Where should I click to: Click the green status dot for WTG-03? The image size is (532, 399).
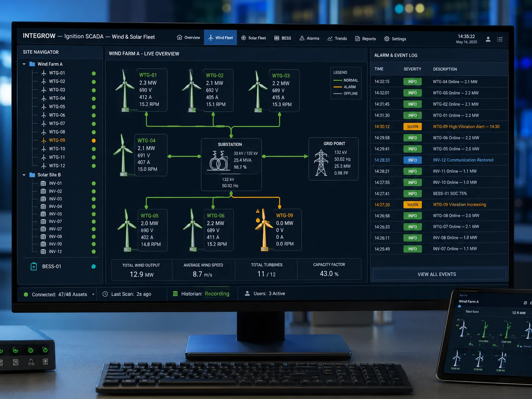coord(94,90)
